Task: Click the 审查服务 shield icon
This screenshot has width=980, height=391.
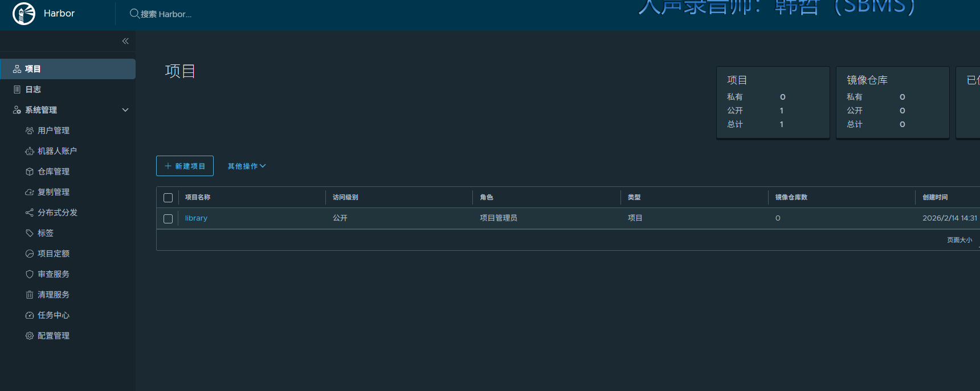Action: pos(30,274)
